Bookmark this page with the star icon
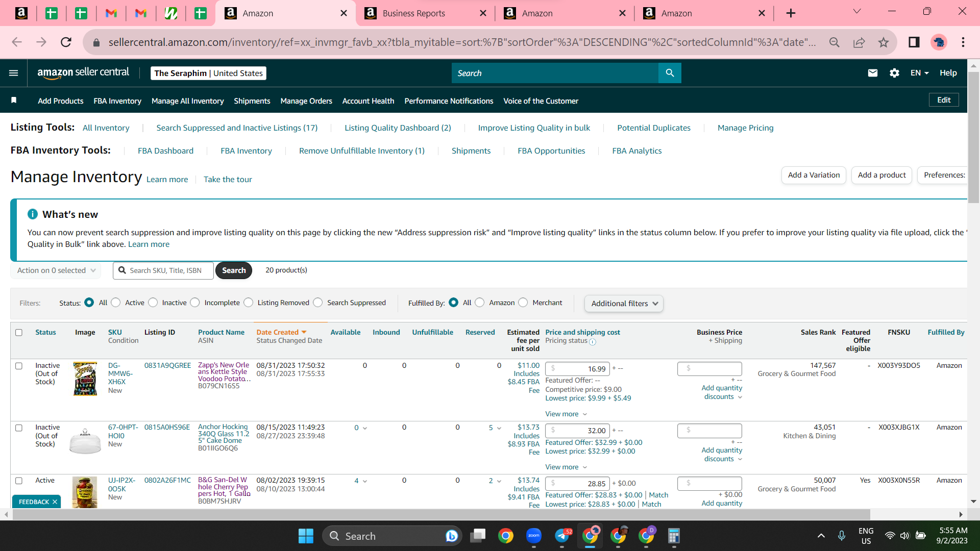Image resolution: width=980 pixels, height=551 pixels. 884,42
